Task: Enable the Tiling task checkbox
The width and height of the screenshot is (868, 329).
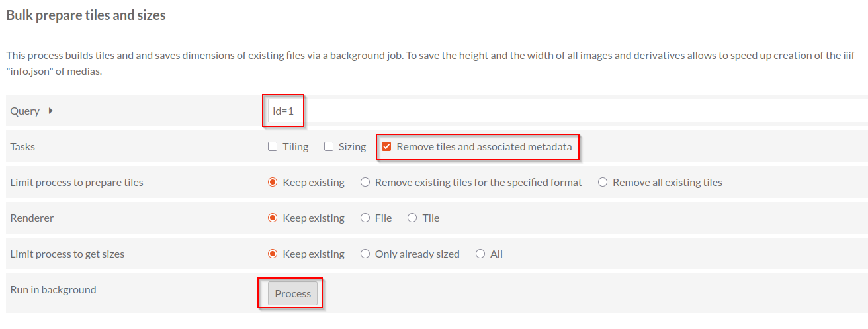Action: point(273,147)
